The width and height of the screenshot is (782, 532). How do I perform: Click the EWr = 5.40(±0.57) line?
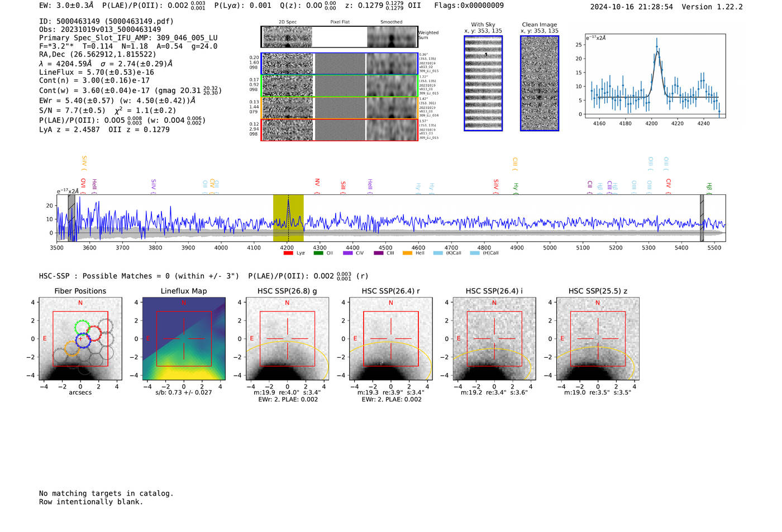point(117,100)
